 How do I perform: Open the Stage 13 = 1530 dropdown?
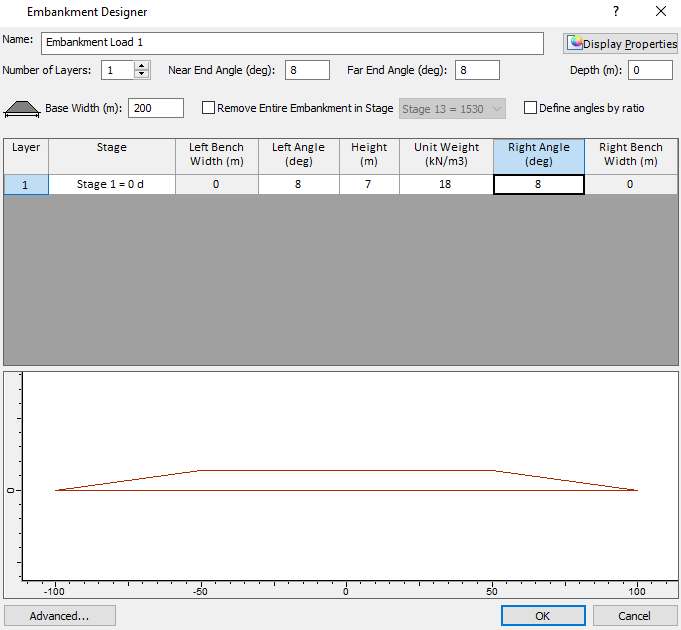coord(452,109)
